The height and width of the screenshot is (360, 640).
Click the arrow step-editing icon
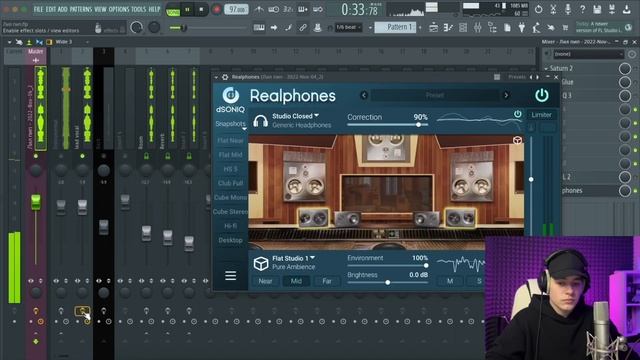click(273, 27)
